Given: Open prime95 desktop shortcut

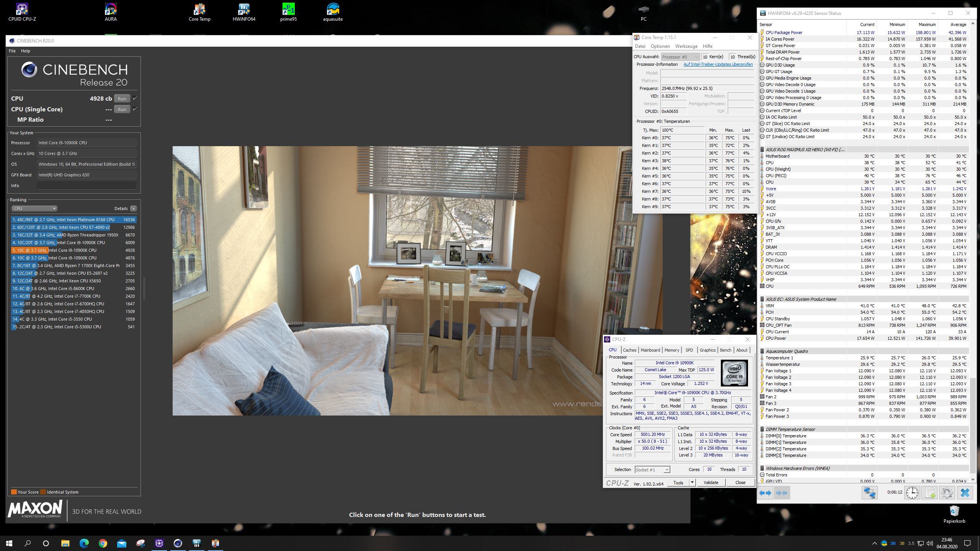Looking at the screenshot, I should click(x=288, y=12).
